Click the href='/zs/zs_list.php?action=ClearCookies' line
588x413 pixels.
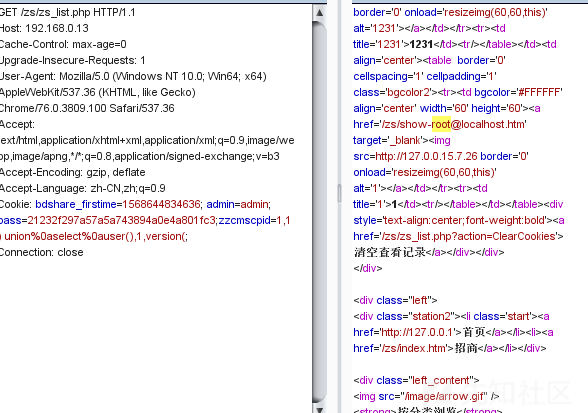[x=458, y=236]
